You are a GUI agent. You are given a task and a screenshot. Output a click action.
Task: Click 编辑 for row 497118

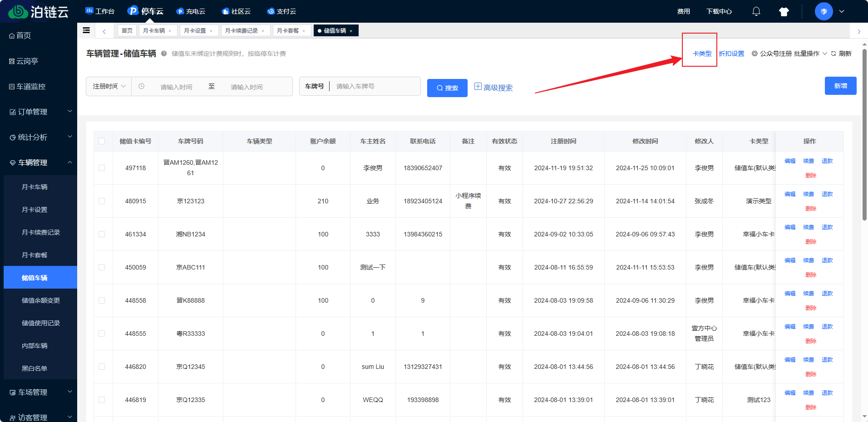click(x=790, y=161)
